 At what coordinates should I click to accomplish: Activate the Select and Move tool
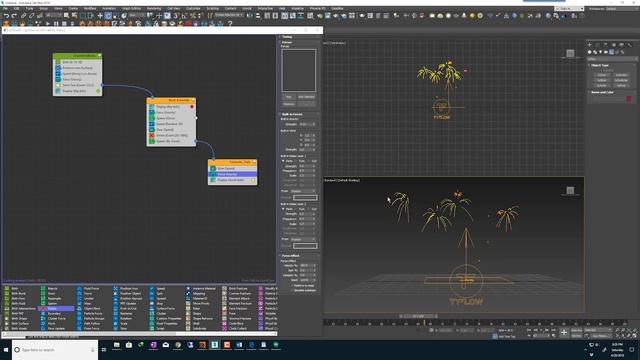pyautogui.click(x=100, y=16)
